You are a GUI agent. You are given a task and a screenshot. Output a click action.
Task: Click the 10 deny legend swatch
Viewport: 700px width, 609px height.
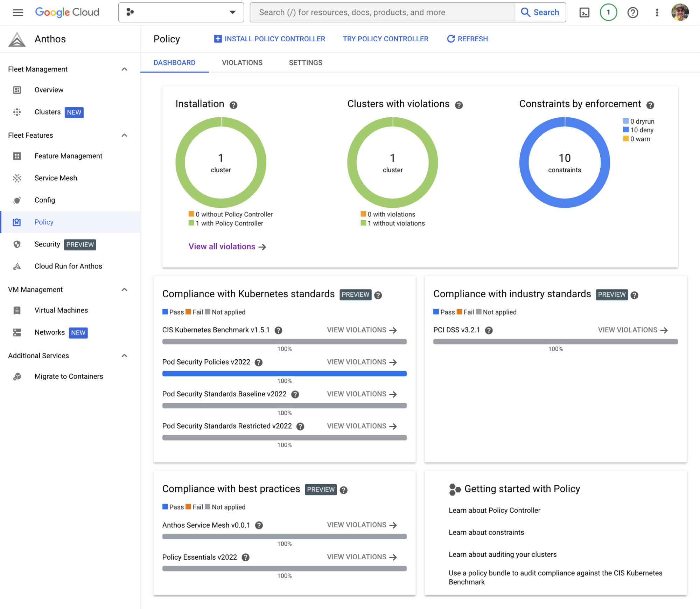point(626,130)
